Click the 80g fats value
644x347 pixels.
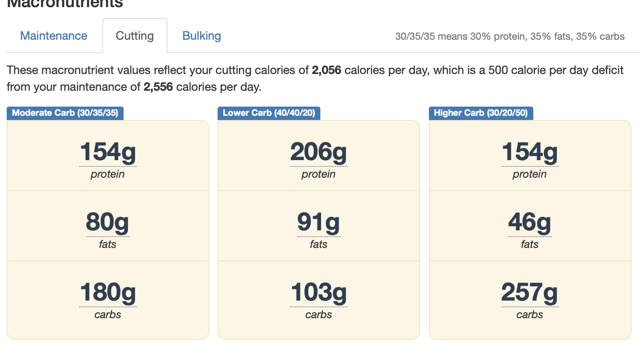(x=108, y=222)
